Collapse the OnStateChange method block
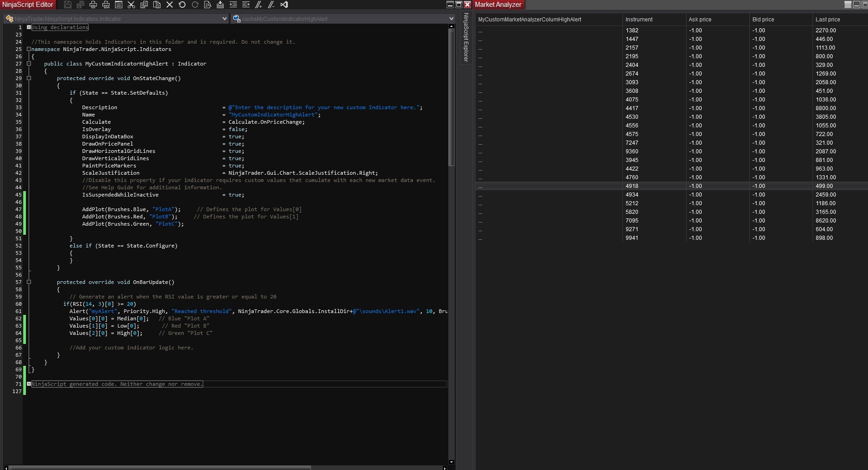The image size is (868, 470). (29, 78)
